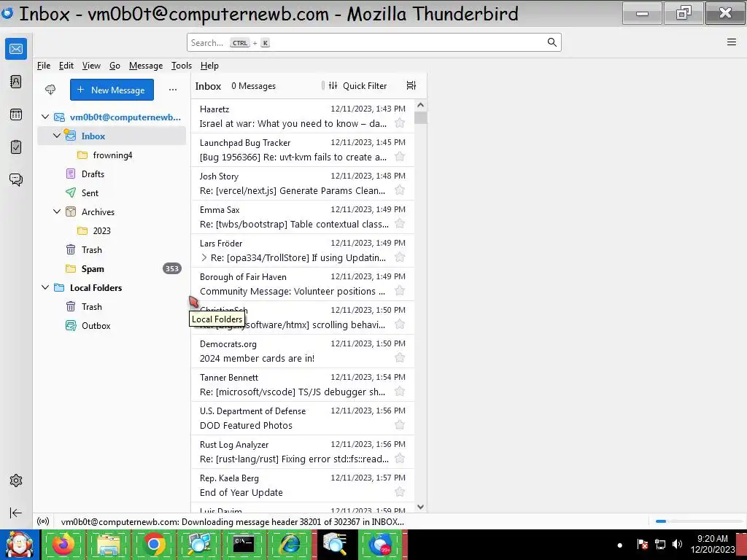Image resolution: width=747 pixels, height=560 pixels.
Task: Open the Outbox folder
Action: [112, 326]
